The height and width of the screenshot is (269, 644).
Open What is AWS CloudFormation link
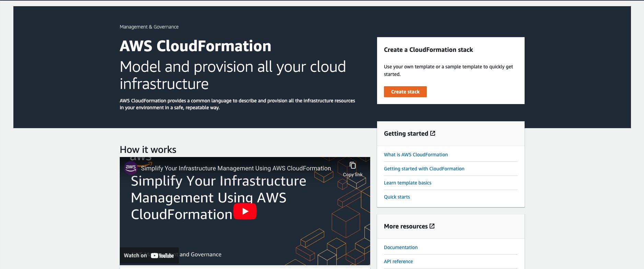[x=416, y=155]
